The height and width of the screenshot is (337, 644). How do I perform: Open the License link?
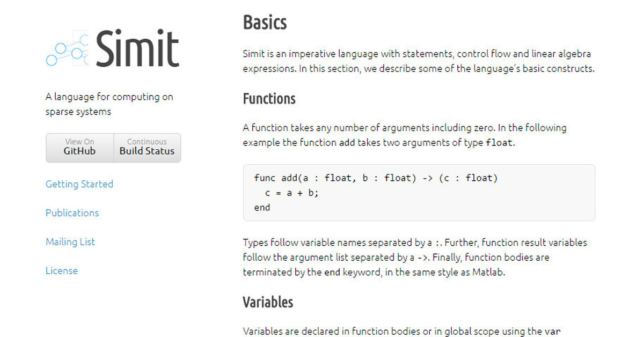62,271
